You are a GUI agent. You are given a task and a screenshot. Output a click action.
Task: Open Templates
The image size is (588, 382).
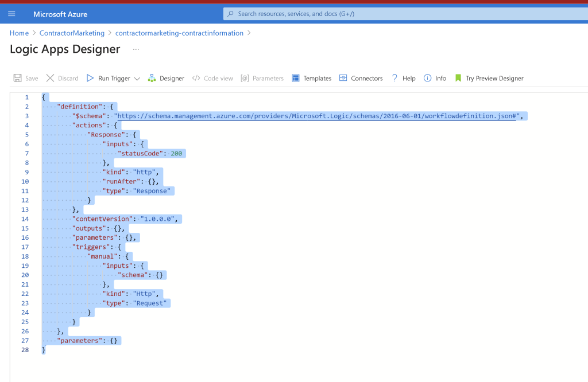coord(317,78)
